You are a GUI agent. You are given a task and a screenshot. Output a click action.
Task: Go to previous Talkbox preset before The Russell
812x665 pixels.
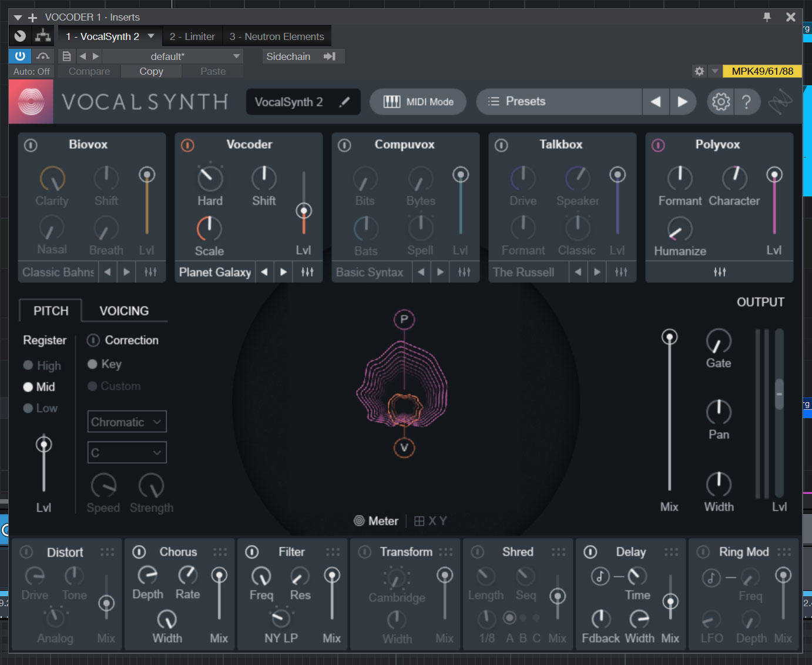click(x=578, y=272)
